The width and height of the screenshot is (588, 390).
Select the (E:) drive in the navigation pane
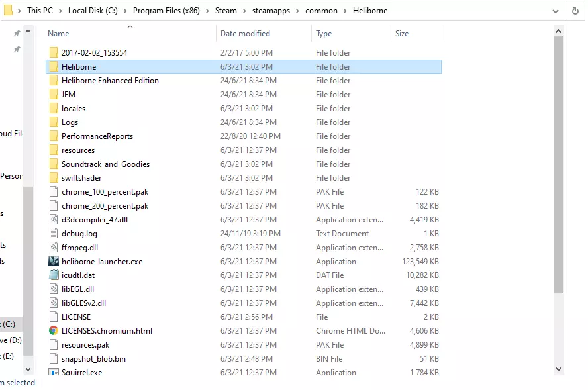[7, 356]
